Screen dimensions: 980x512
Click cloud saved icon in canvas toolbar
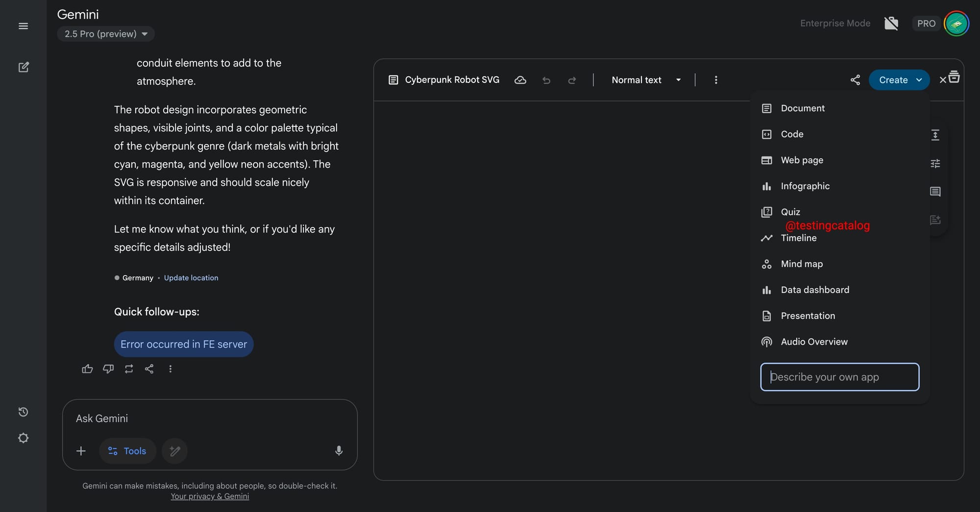tap(520, 80)
